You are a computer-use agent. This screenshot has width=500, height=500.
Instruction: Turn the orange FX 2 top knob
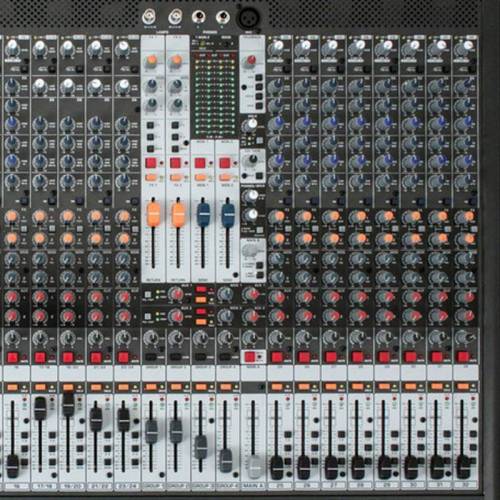[x=175, y=61]
